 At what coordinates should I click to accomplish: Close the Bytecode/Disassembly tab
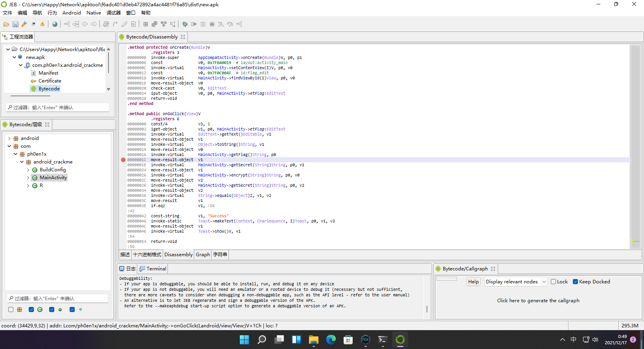tap(183, 37)
